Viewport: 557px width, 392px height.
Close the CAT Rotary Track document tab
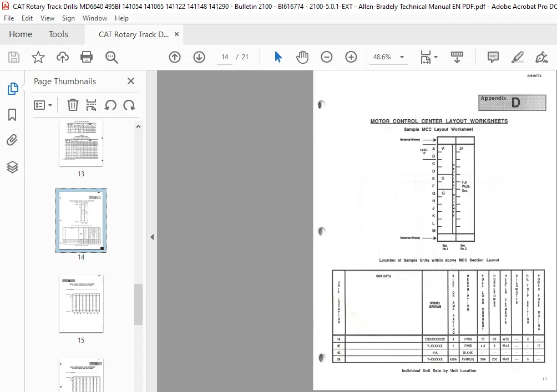(176, 34)
